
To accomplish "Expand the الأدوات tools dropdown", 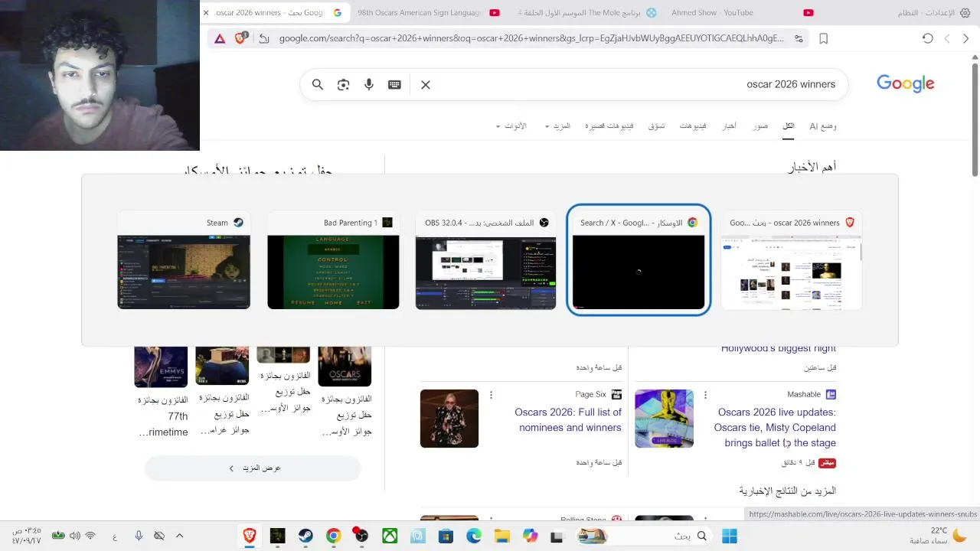I will click(x=511, y=126).
